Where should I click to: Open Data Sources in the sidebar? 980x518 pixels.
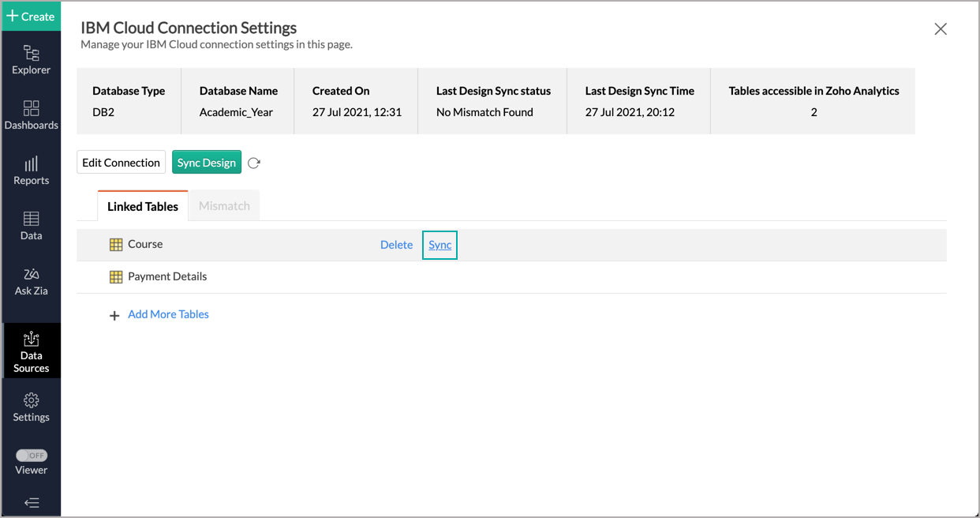pyautogui.click(x=31, y=351)
